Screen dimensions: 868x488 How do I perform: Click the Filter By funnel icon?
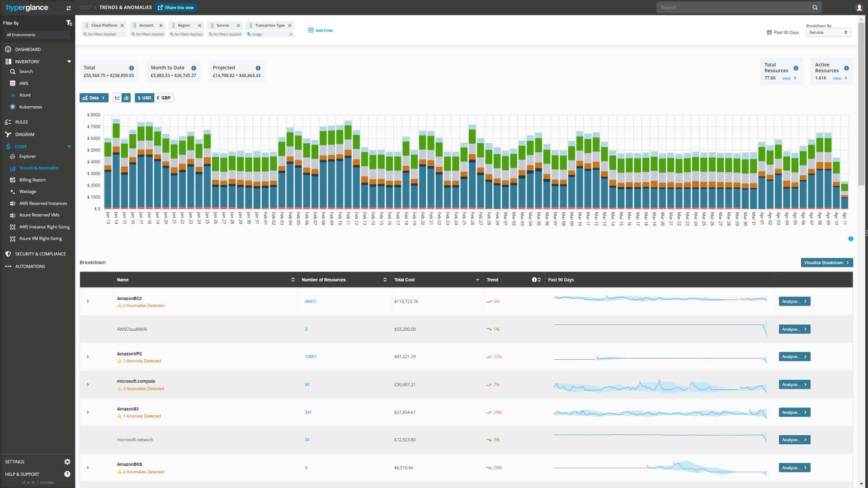(x=69, y=23)
